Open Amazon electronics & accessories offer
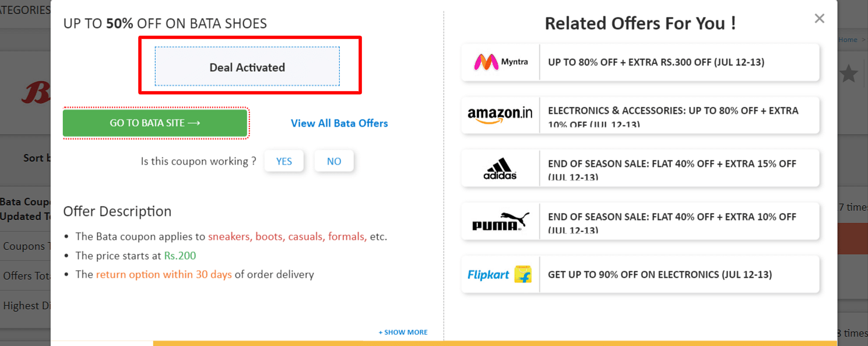 (673, 116)
